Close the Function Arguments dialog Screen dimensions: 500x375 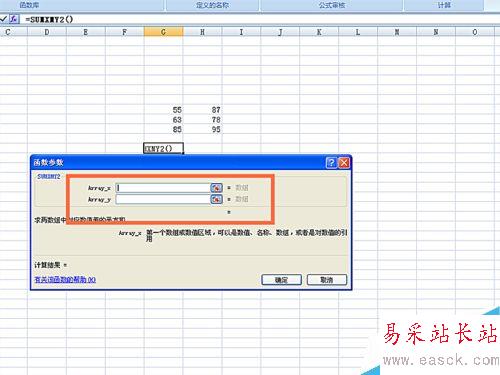(344, 163)
